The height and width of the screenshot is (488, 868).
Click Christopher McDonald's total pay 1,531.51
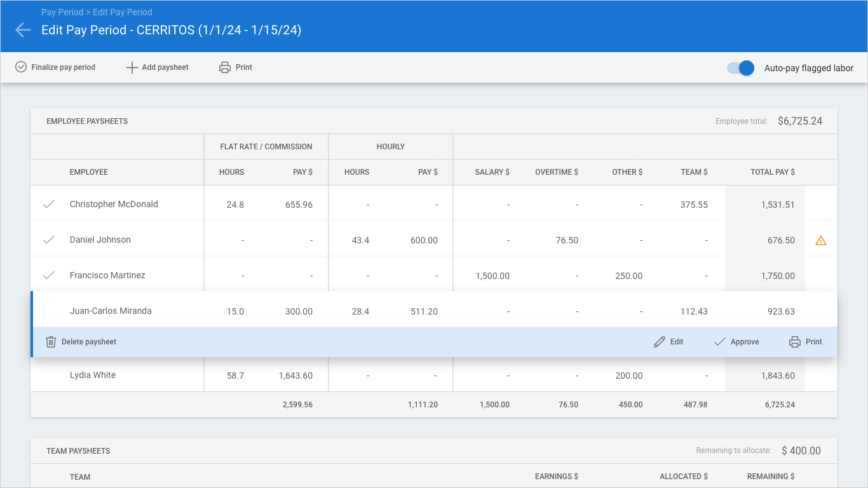[778, 205]
